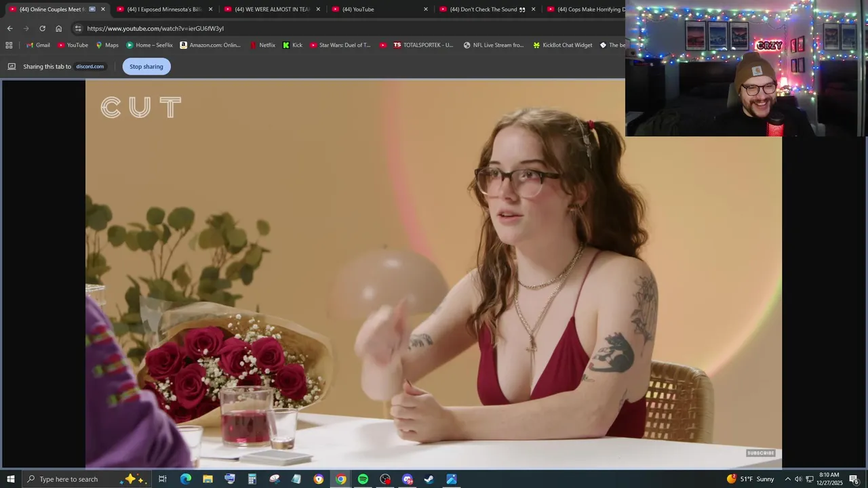
Task: Click the camera-sharing indicator on first tab
Action: click(92, 9)
